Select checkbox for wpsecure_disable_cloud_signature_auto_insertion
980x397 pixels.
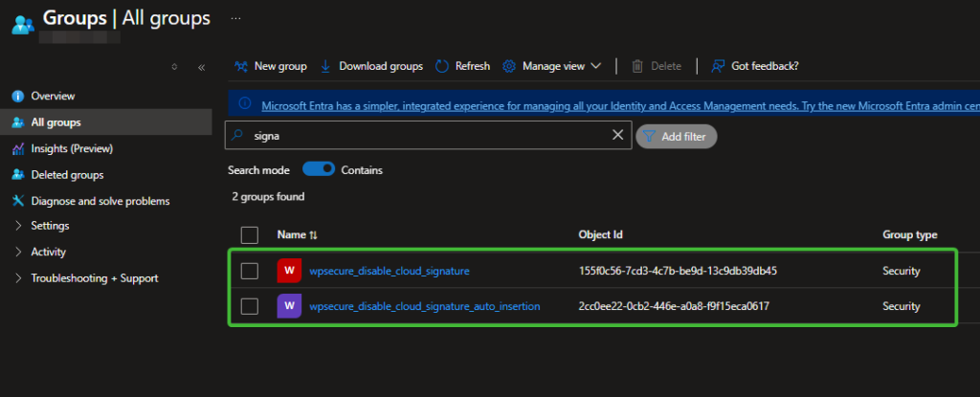click(x=250, y=306)
